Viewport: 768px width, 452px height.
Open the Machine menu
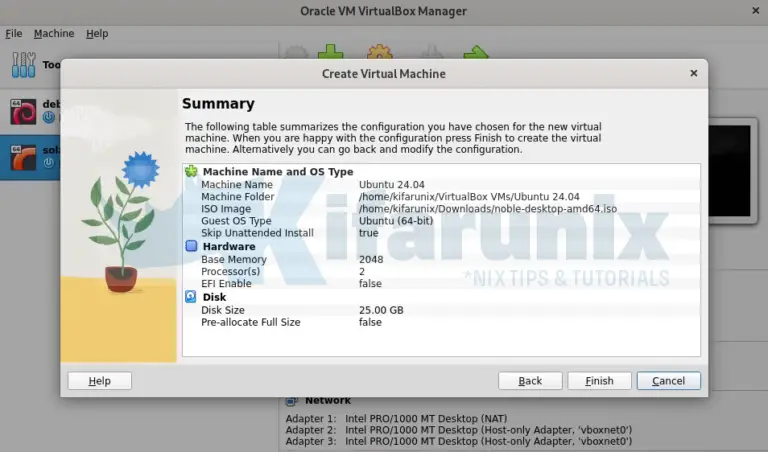click(54, 34)
